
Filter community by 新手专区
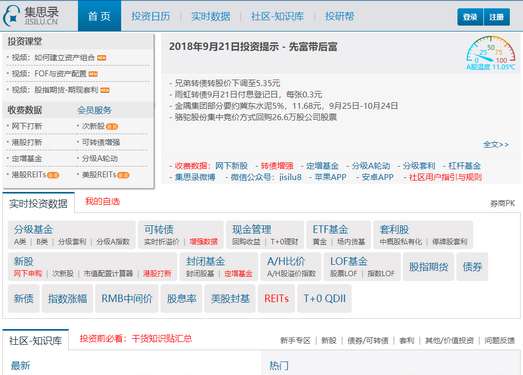[295, 341]
